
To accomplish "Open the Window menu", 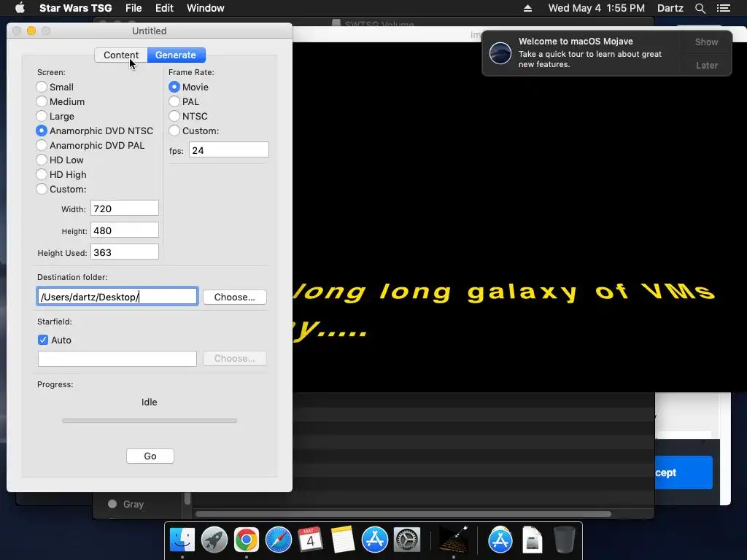I will pos(205,8).
